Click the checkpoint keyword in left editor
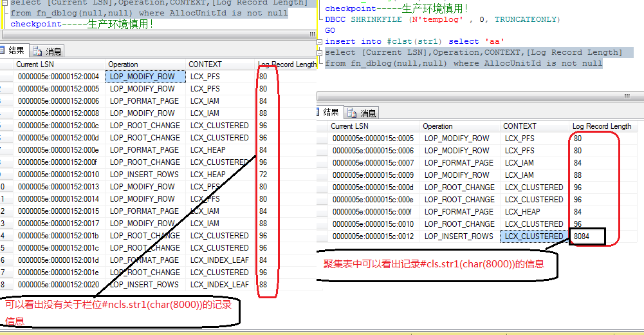Viewport: 644px width, 335px height. (x=36, y=24)
